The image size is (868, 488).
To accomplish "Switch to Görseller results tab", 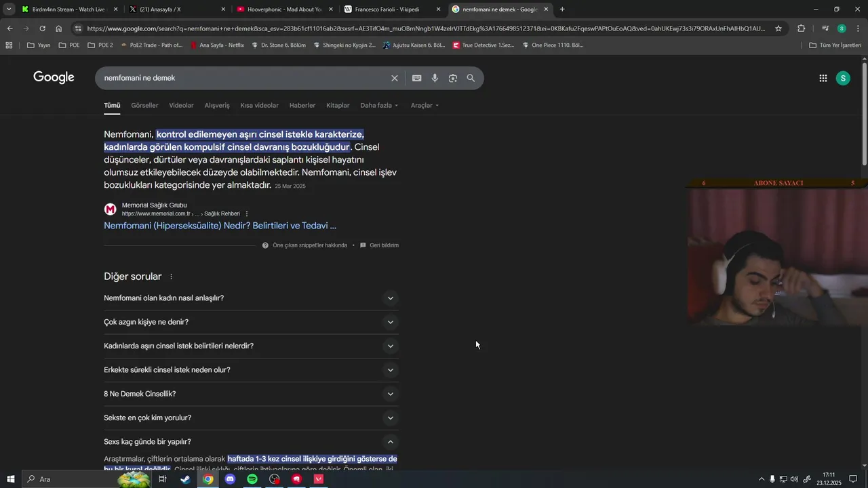I will (144, 106).
